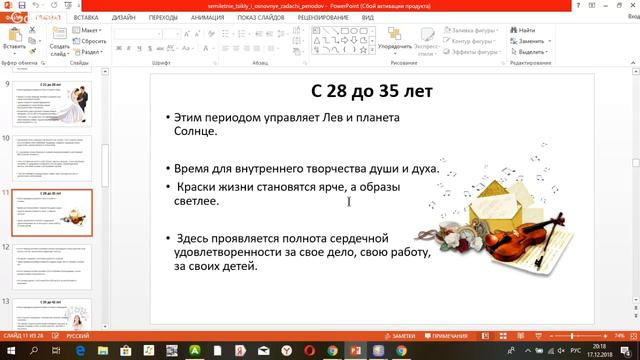This screenshot has width=640, height=360.
Task: Open the text direction options
Action: point(298,30)
